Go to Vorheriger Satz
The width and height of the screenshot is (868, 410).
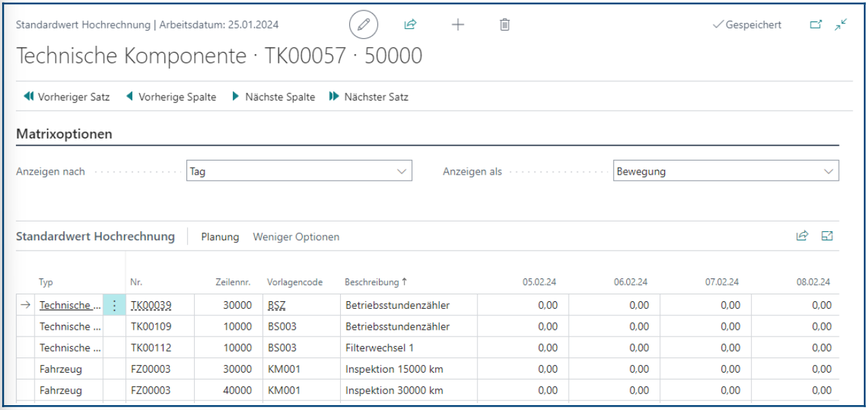[x=67, y=97]
